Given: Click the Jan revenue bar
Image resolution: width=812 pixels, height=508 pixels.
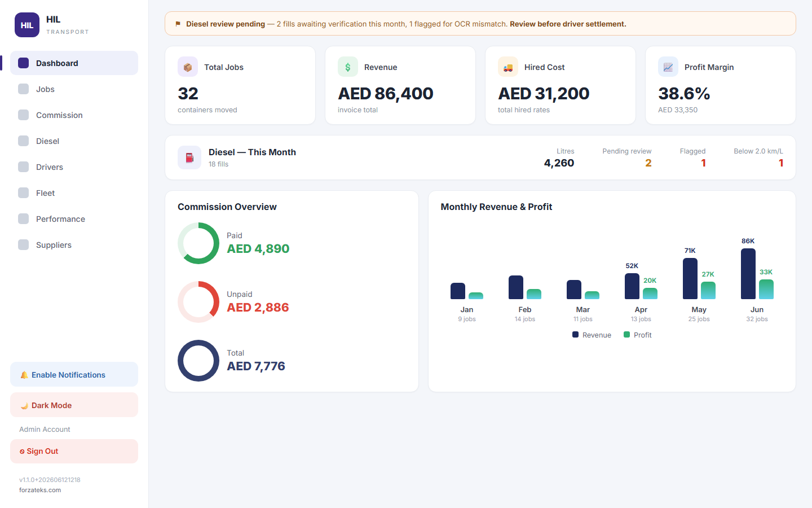Looking at the screenshot, I should [458, 291].
